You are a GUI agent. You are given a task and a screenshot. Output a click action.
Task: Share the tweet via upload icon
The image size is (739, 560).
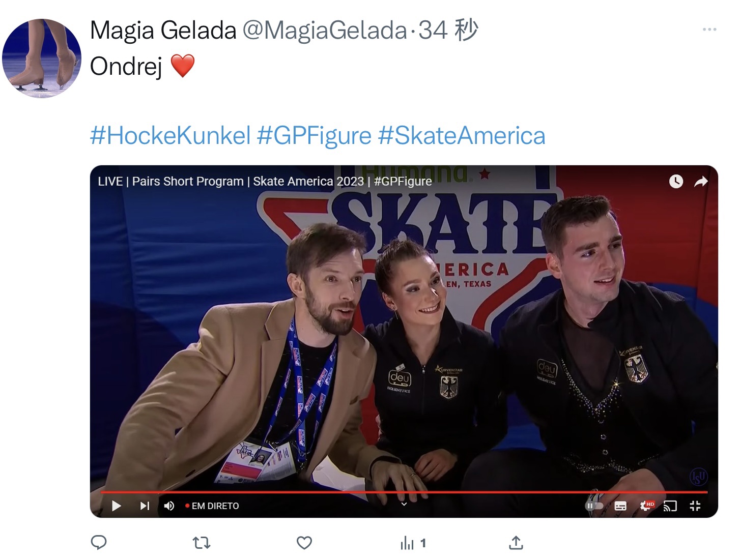click(516, 543)
